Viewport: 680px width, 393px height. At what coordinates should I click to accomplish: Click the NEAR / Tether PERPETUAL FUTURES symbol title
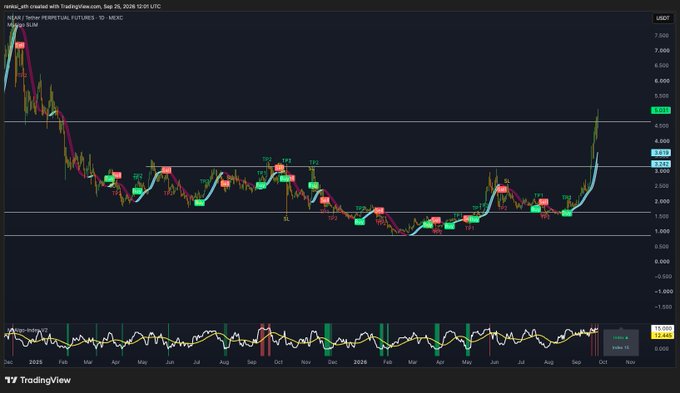point(65,18)
